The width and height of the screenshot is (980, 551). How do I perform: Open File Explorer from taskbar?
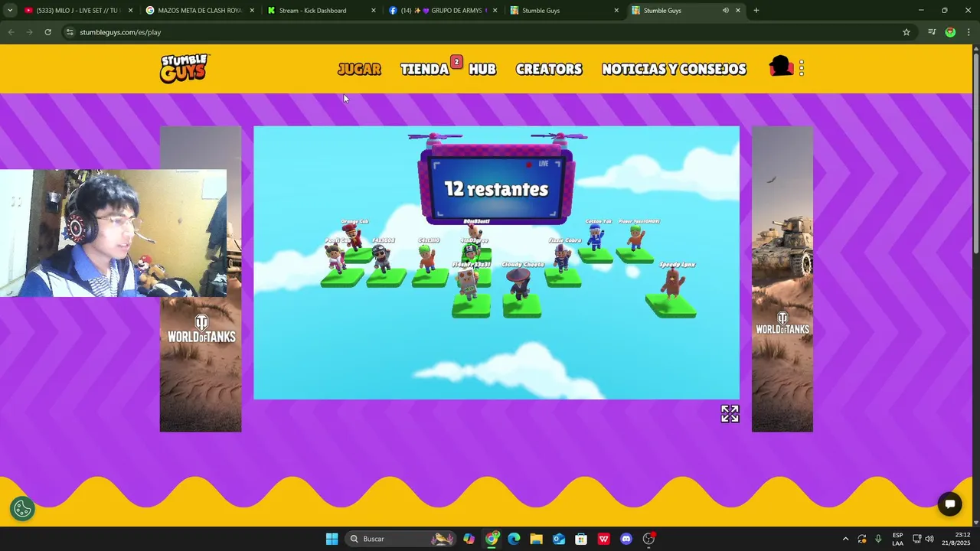click(x=536, y=539)
